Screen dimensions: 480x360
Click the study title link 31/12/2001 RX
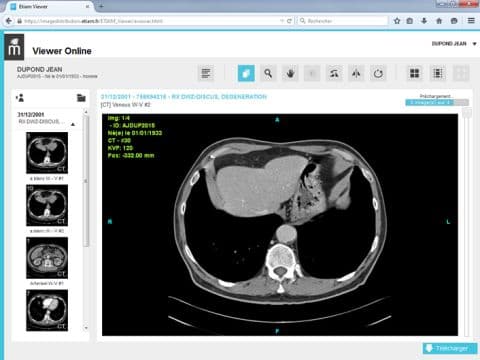click(184, 97)
